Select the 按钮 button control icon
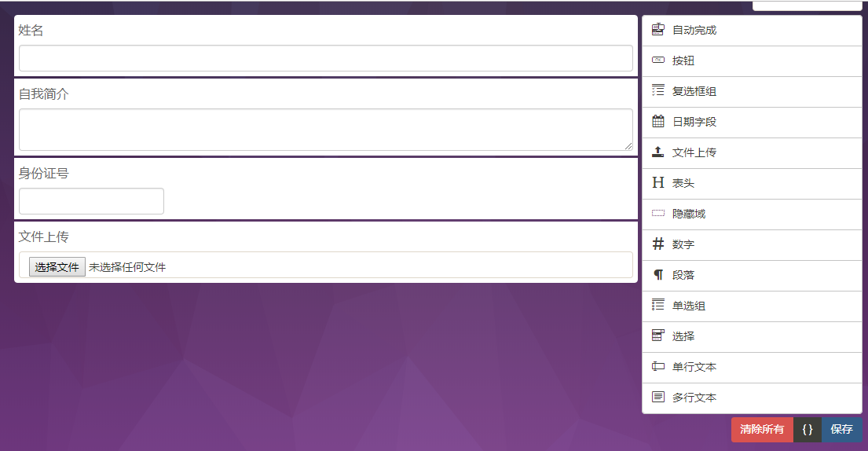 (x=657, y=60)
